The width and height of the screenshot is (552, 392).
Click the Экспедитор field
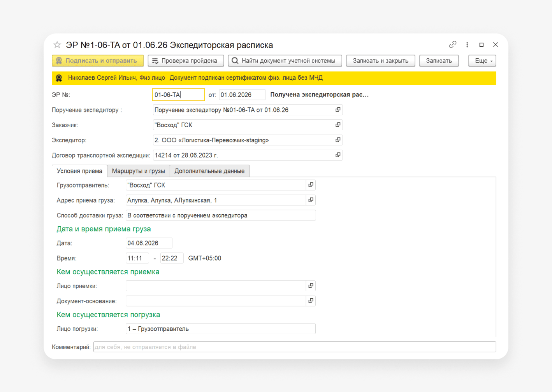click(x=243, y=140)
